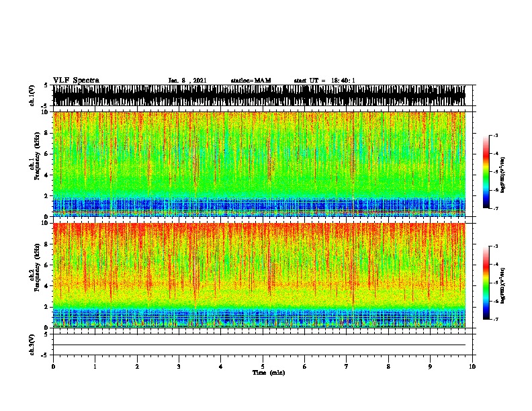Image resolution: width=532 pixels, height=411 pixels.
Task: Click the "ch.3(V)" axis label
Action: point(32,345)
